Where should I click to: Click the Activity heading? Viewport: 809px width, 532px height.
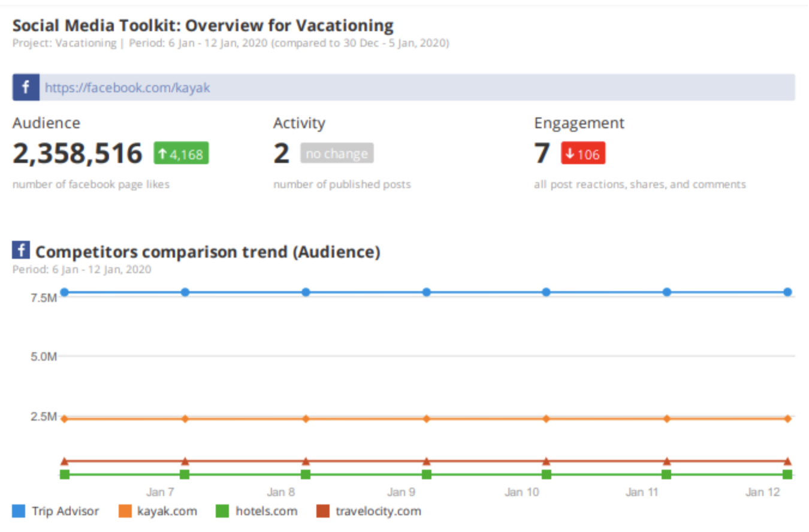pyautogui.click(x=299, y=123)
